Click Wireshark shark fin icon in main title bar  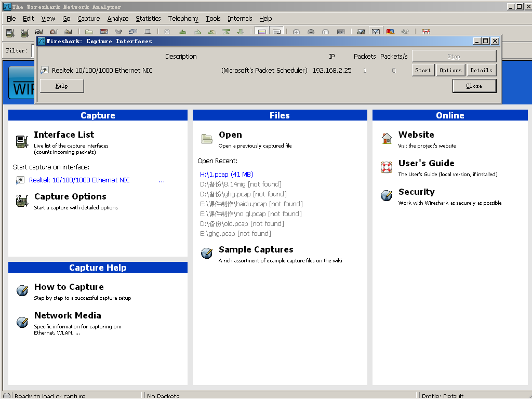coord(7,6)
